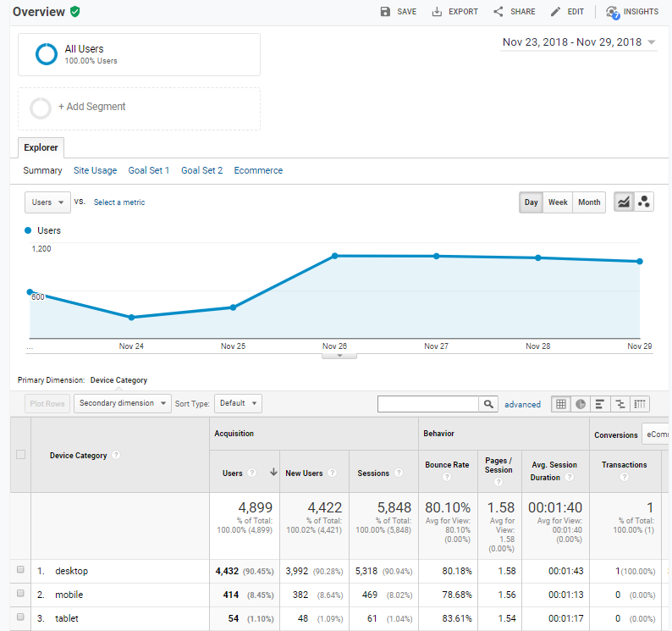672x631 pixels.
Task: Click the Nov 29 data point
Action: click(x=640, y=261)
